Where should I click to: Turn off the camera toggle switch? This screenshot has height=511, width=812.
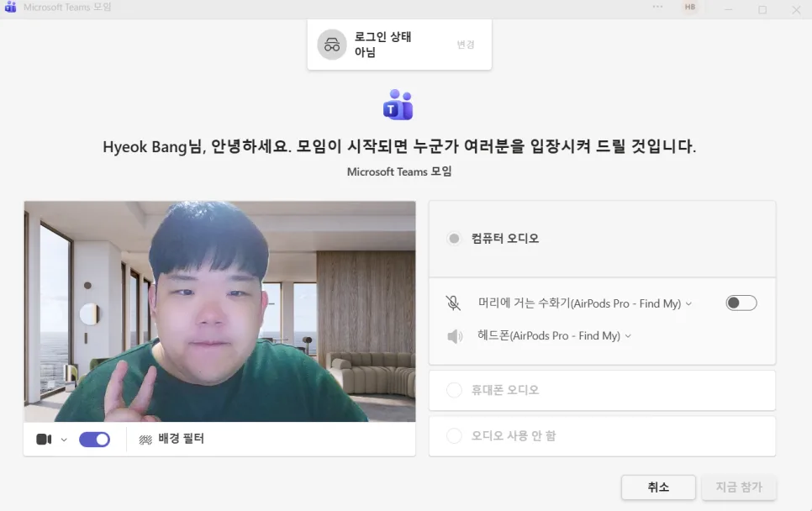[x=94, y=439]
